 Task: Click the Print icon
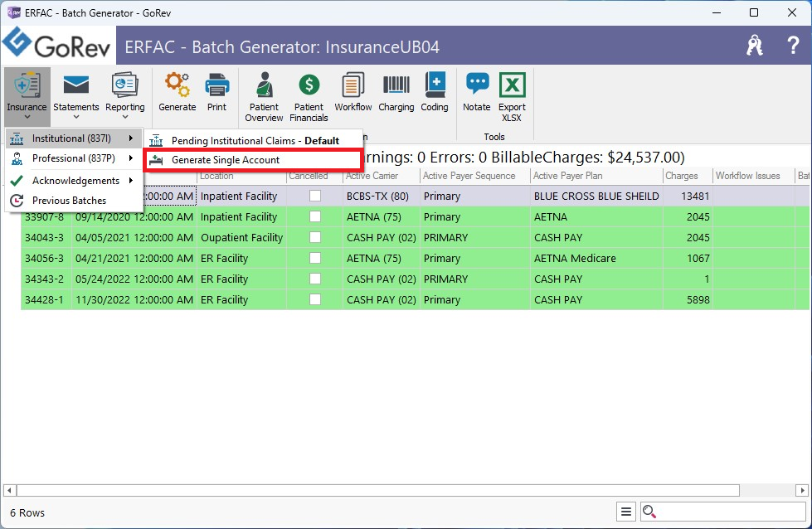click(217, 85)
